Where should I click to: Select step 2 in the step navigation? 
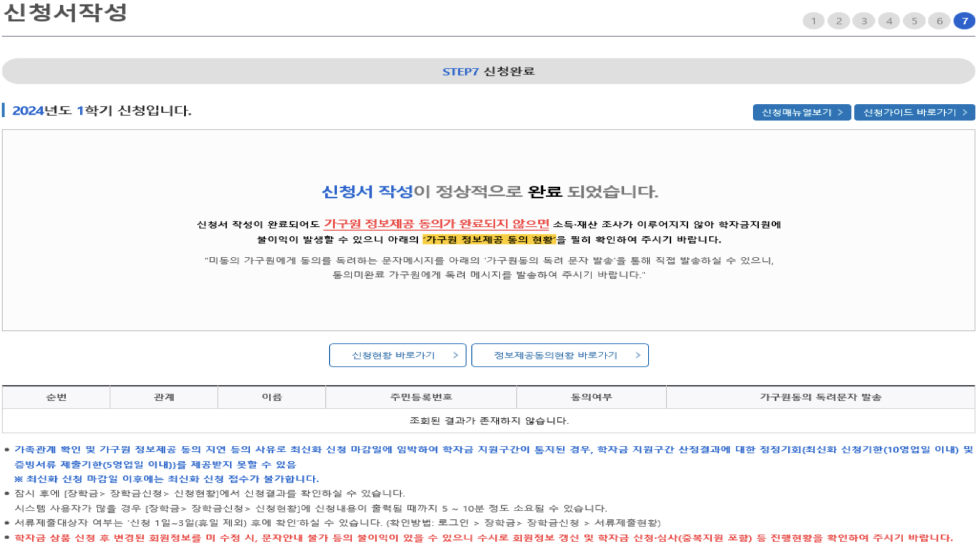coord(839,21)
